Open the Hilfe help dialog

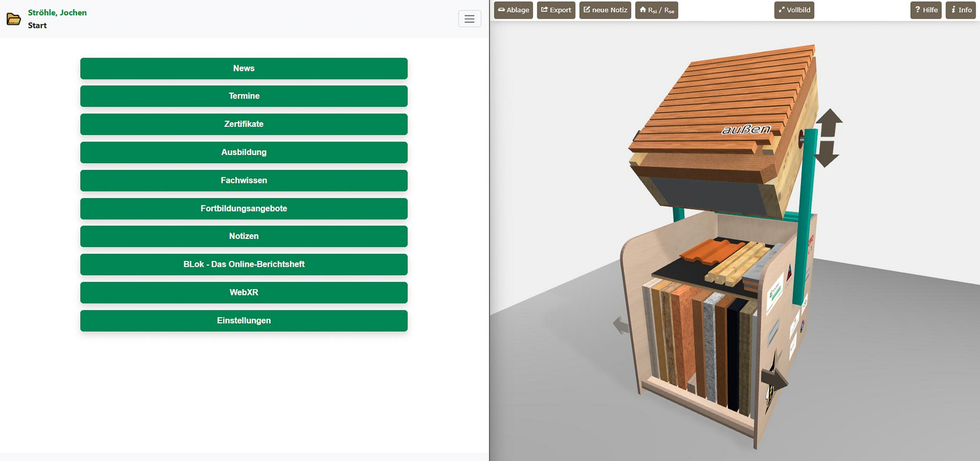coord(925,10)
